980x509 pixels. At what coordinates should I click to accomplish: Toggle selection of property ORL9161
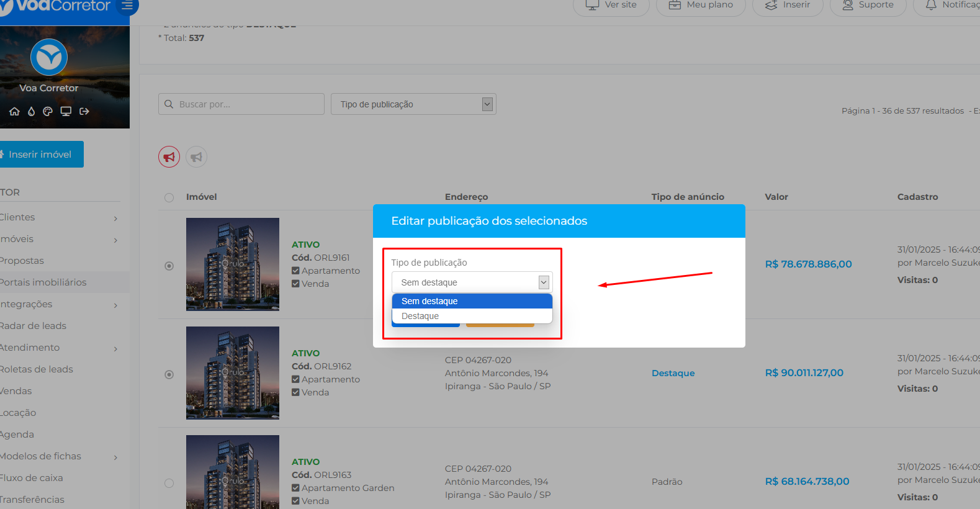[x=169, y=266]
